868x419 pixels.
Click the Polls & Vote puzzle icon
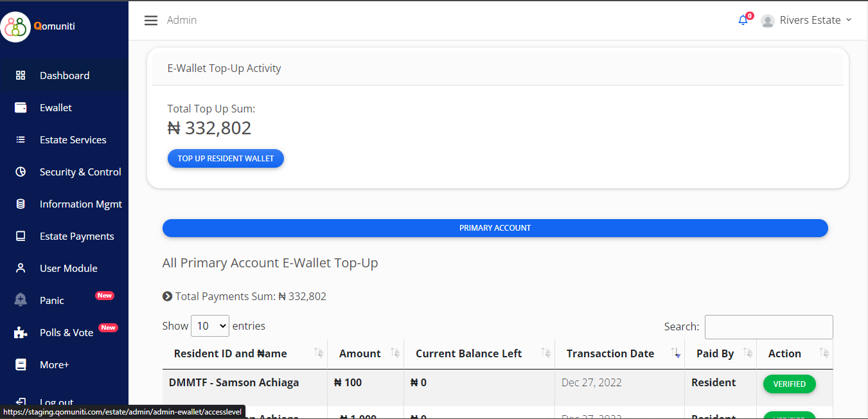21,333
